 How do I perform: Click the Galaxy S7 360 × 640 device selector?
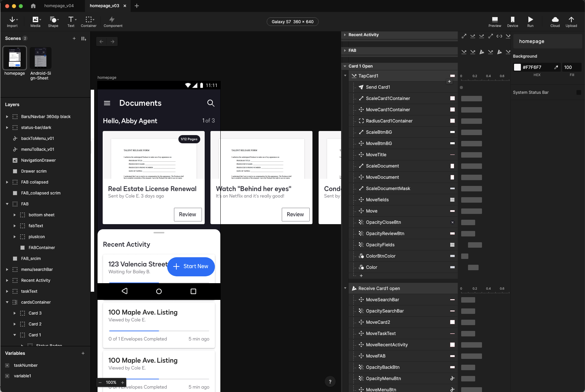point(292,22)
